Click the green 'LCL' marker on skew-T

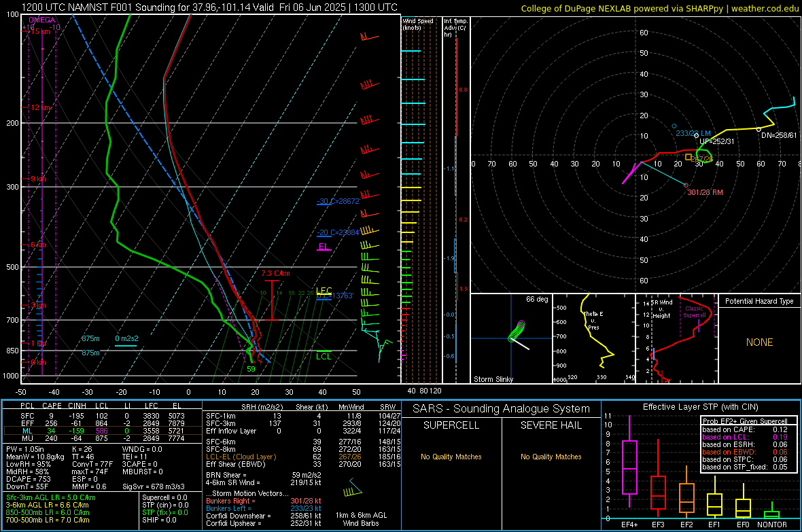[324, 357]
